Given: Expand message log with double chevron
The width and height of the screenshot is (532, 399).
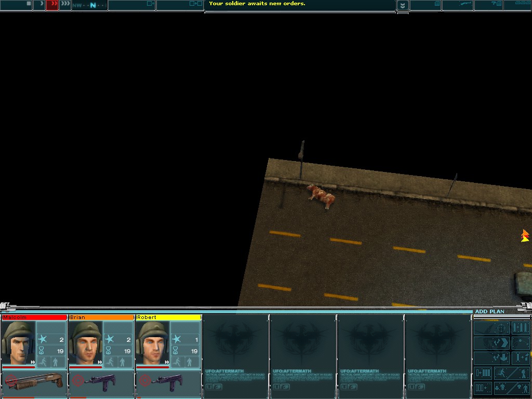Looking at the screenshot, I should point(403,5).
